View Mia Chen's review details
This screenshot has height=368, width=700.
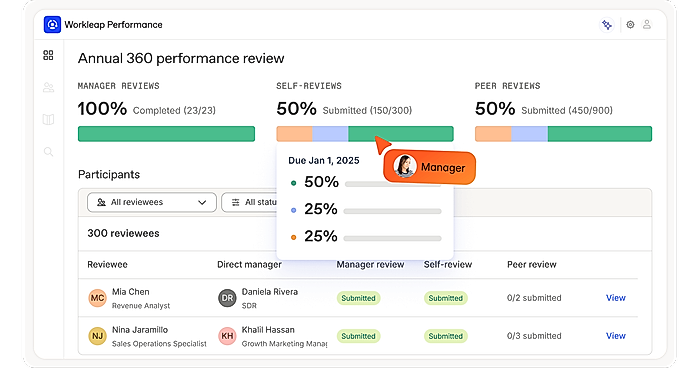pyautogui.click(x=616, y=298)
